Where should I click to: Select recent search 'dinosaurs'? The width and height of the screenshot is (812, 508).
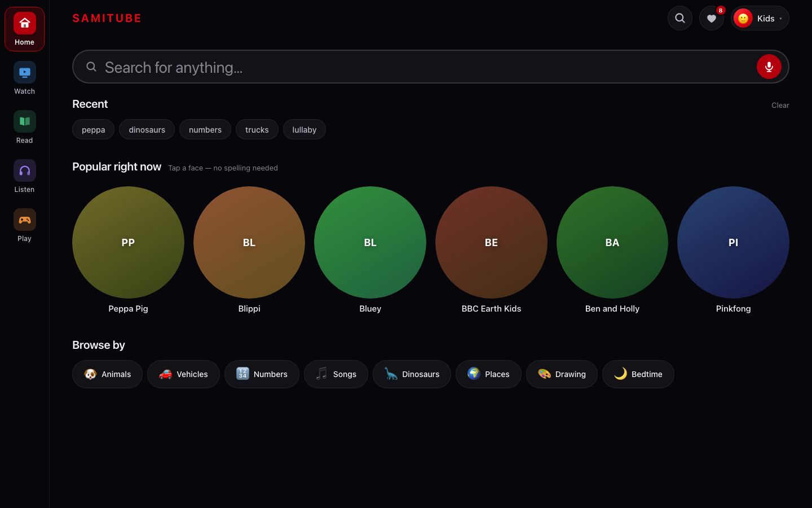click(x=147, y=129)
